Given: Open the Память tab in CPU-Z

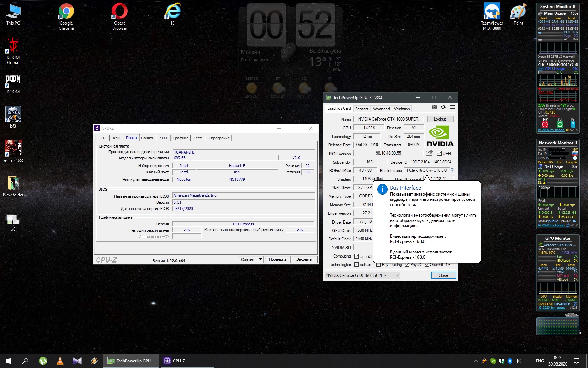Looking at the screenshot, I should click(147, 138).
